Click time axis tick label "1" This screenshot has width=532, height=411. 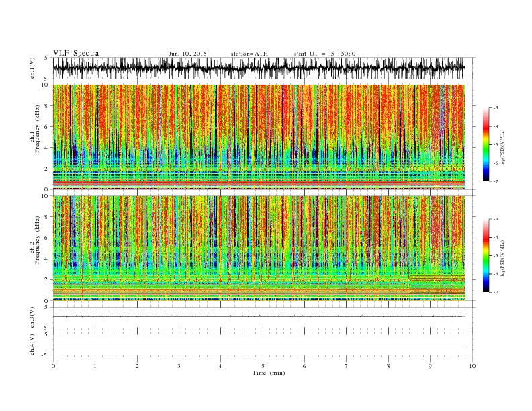tap(95, 366)
